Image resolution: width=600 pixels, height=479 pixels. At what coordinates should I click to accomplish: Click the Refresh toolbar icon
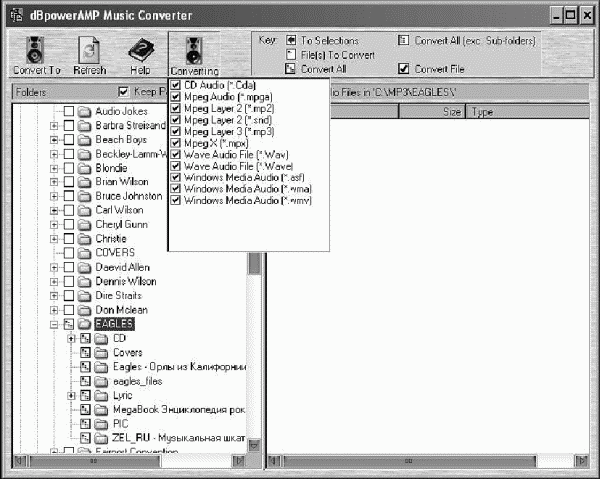tap(89, 50)
